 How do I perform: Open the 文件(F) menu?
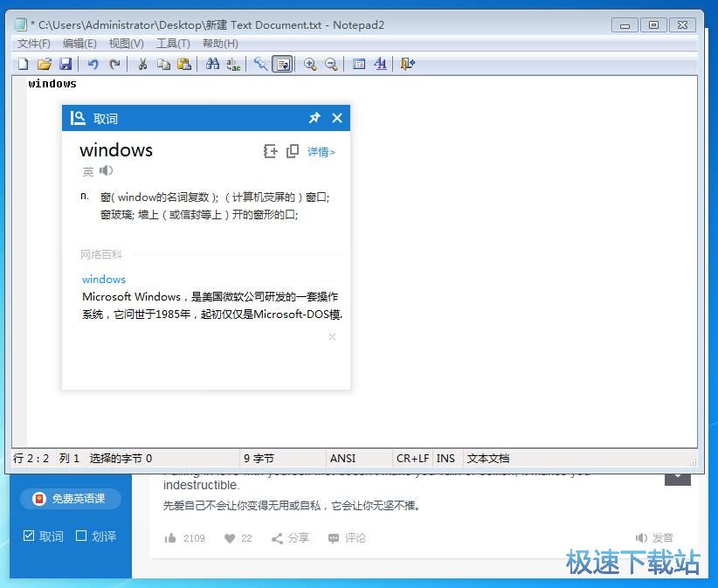[34, 44]
